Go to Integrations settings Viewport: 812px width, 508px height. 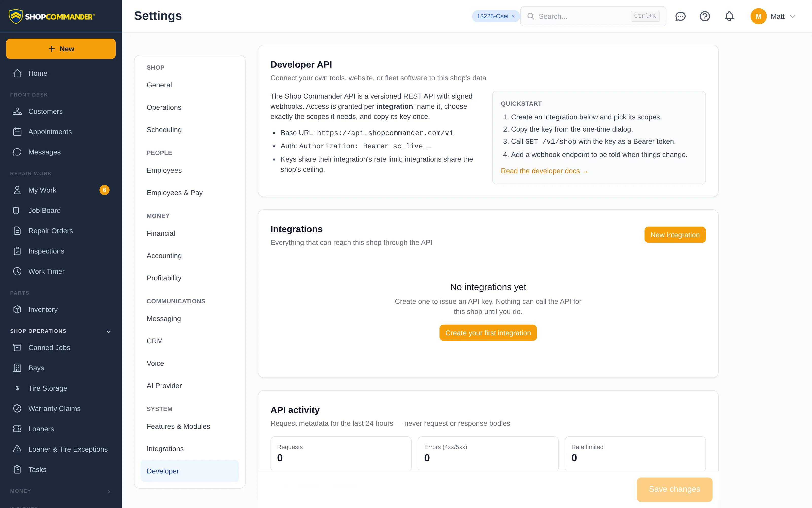coord(190,449)
